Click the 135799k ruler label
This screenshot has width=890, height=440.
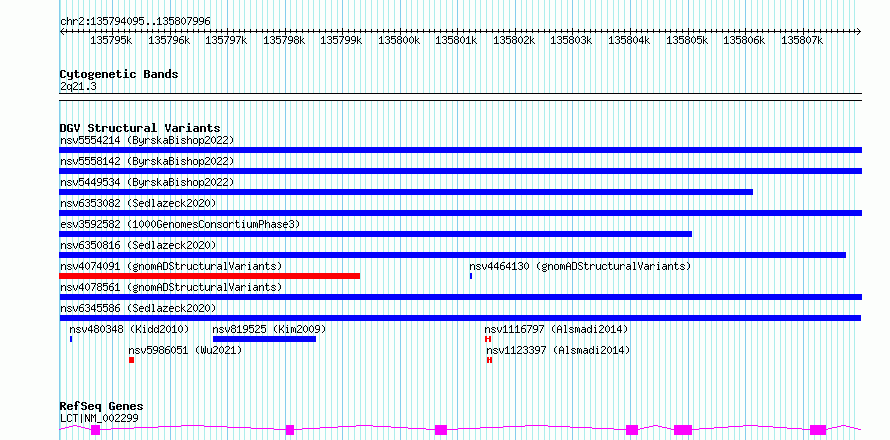click(342, 40)
